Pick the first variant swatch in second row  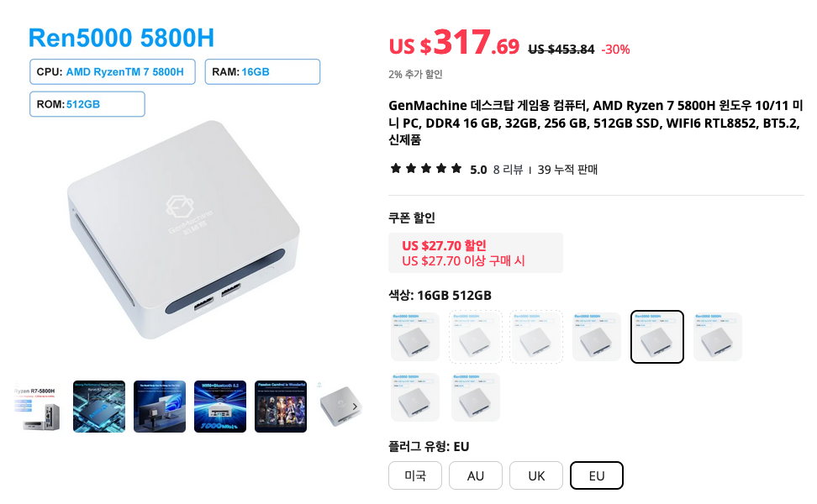415,397
